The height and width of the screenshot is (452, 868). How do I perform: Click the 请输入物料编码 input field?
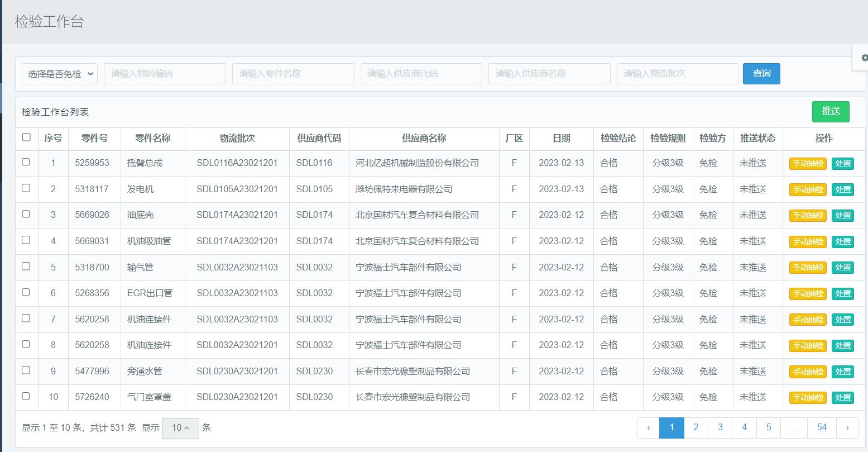(165, 74)
